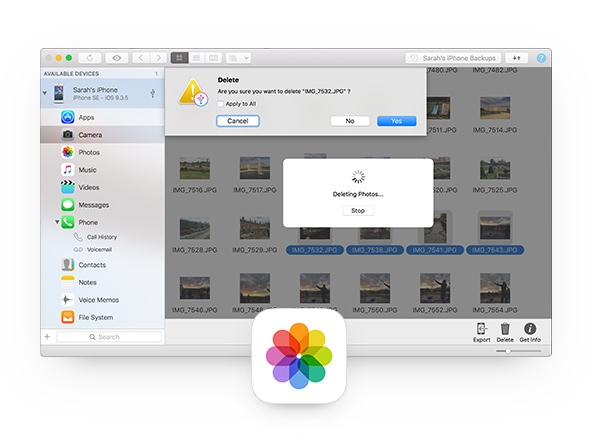
Task: Click Cancel in the Delete dialog
Action: [x=238, y=121]
